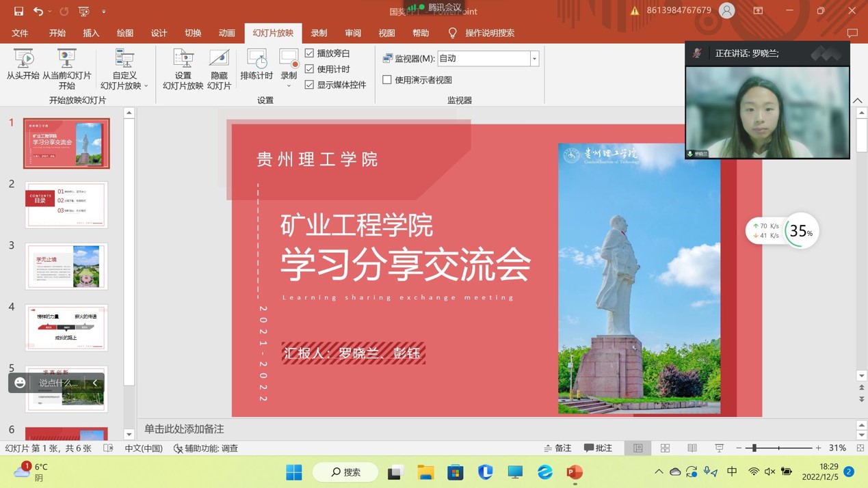Screen dimensions: 868x488
Task: Click the 隐藏幻灯片 icon
Action: tap(219, 68)
